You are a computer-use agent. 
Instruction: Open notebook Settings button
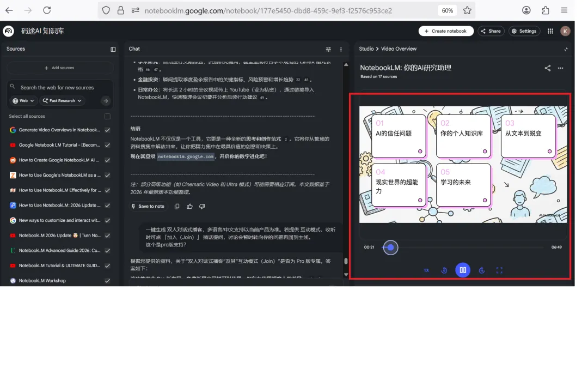click(x=524, y=31)
